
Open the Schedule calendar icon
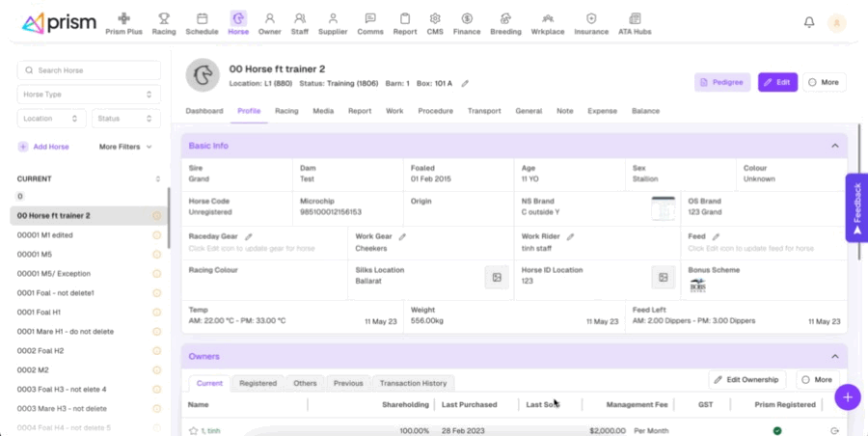click(202, 23)
